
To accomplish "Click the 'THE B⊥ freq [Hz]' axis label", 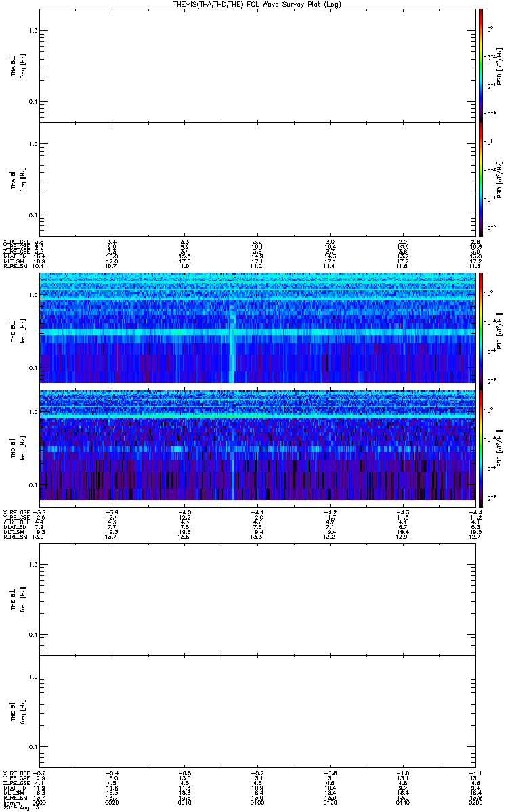I will pos(18,599).
